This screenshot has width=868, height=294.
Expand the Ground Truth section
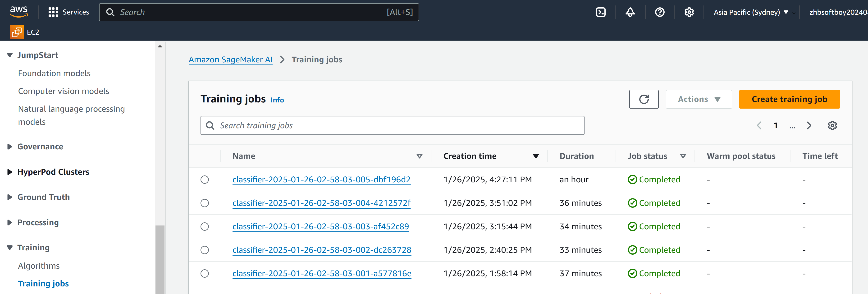click(10, 197)
